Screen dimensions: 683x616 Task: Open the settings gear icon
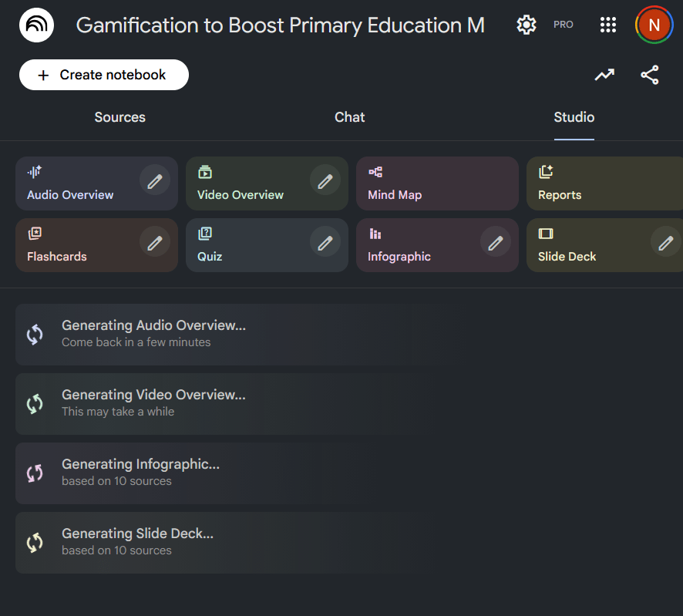coord(527,25)
